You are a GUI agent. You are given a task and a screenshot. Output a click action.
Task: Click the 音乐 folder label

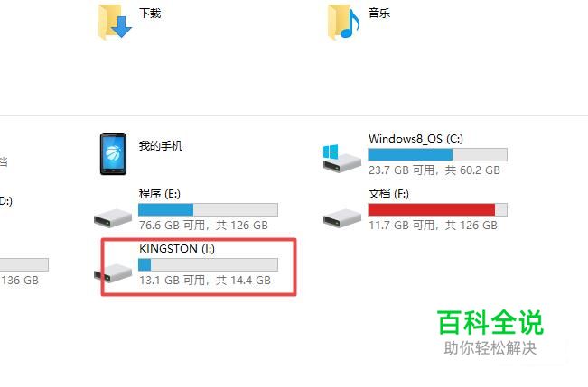(x=379, y=14)
